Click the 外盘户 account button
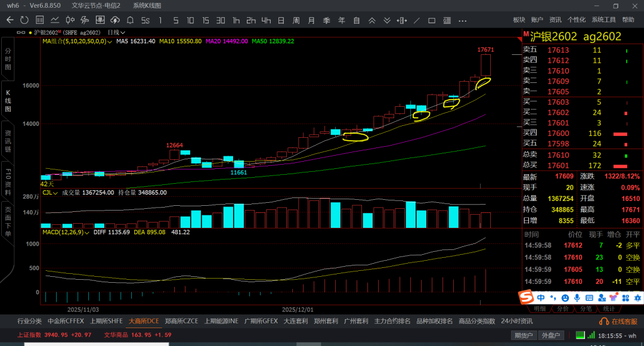The height and width of the screenshot is (346, 644). tap(551, 335)
